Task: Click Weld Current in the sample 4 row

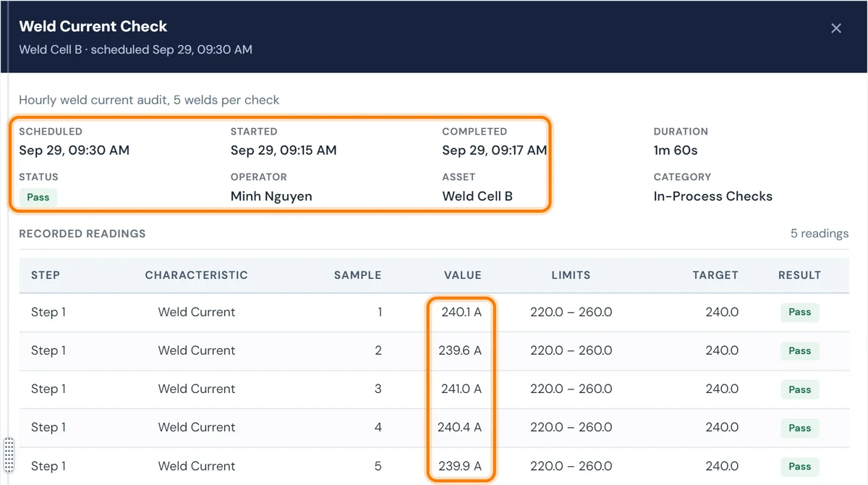Action: coord(197,427)
